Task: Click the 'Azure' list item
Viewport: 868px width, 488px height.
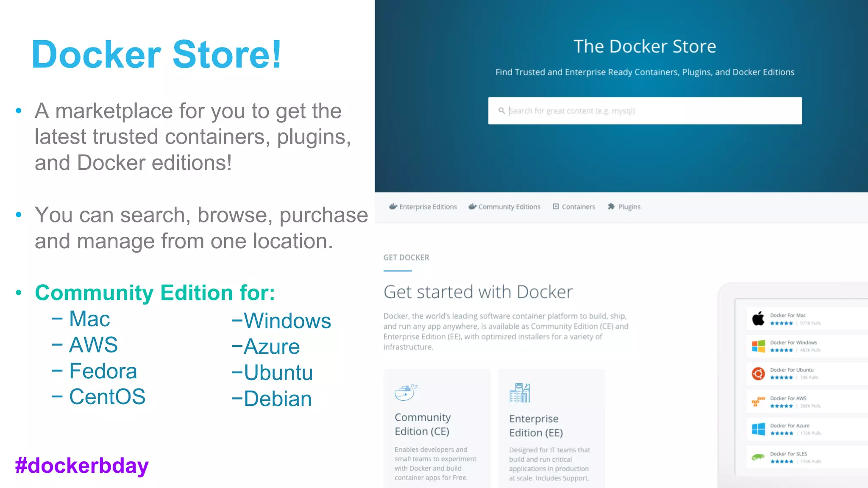Action: coord(272,347)
